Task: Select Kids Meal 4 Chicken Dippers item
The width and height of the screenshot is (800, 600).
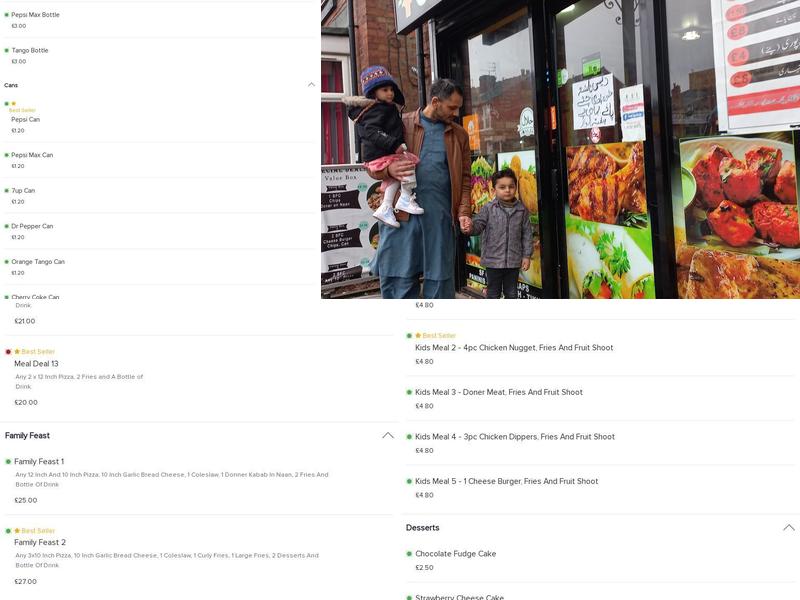Action: [x=600, y=443]
